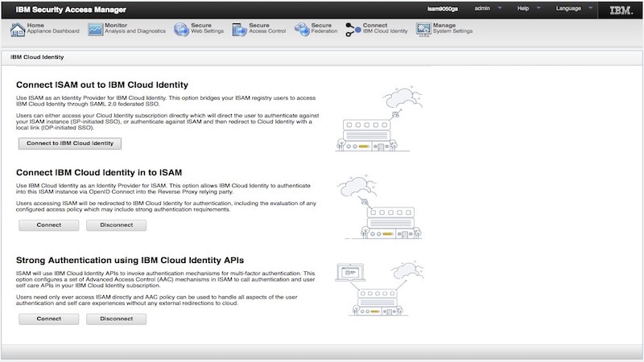Click the isam9050ga hostname label
This screenshot has height=362, width=644.
tap(442, 9)
